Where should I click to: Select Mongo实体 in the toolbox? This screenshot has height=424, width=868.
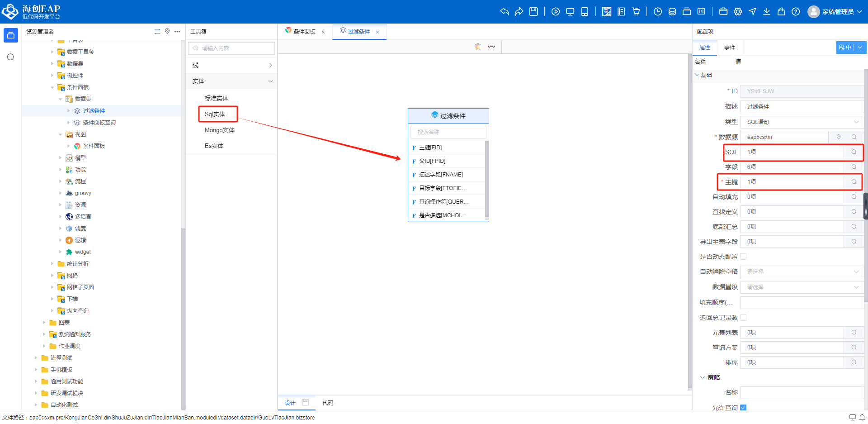[x=219, y=130]
